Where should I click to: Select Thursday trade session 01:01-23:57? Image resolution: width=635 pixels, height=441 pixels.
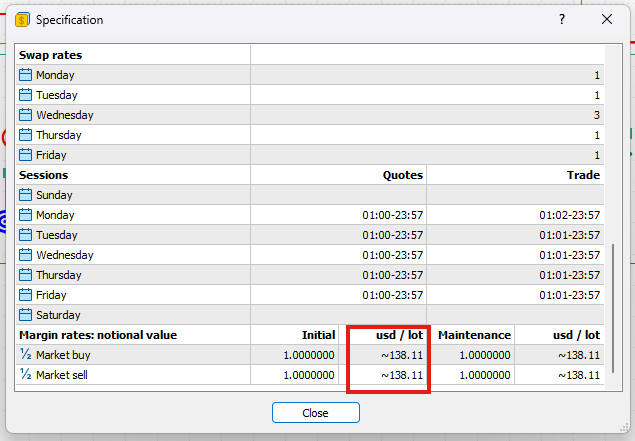tap(569, 275)
